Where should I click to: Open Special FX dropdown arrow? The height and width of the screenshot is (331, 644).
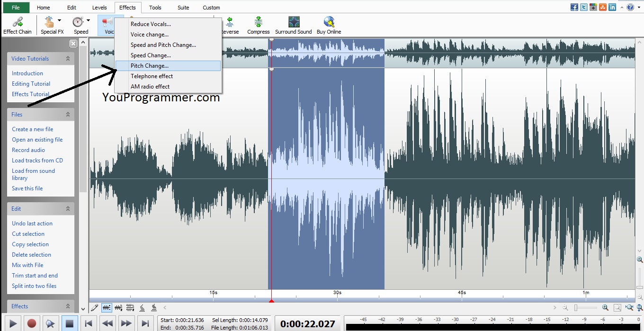[59, 20]
